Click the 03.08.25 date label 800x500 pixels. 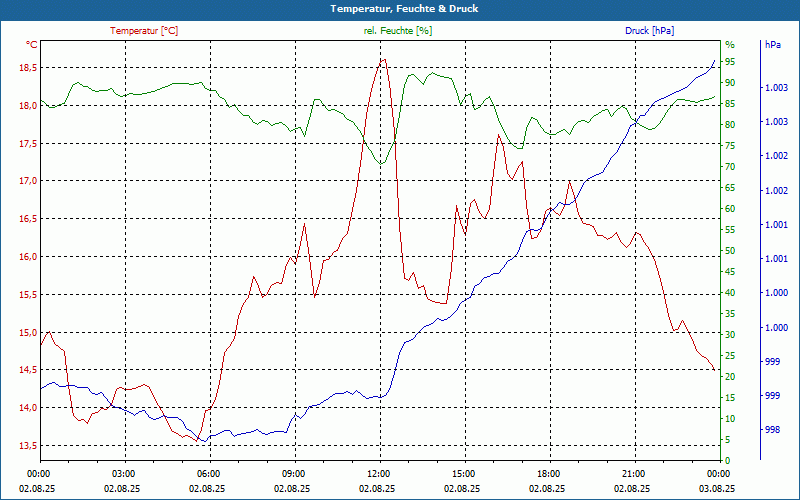(x=717, y=488)
